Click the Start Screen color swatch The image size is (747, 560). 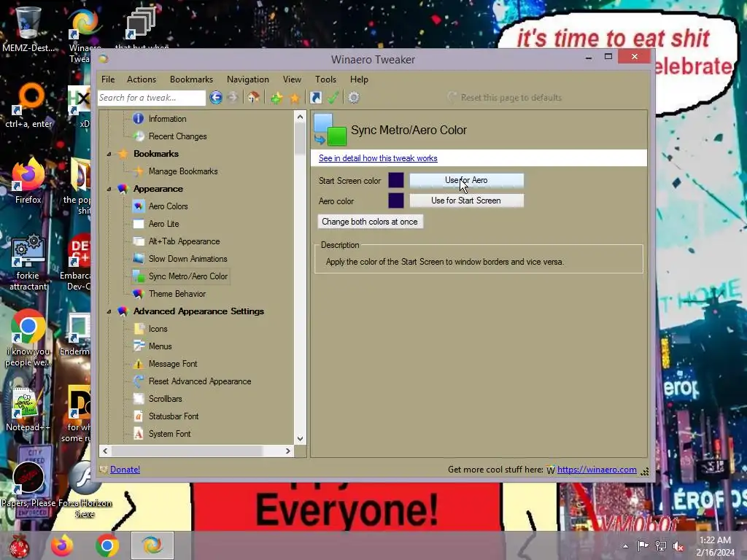click(396, 181)
